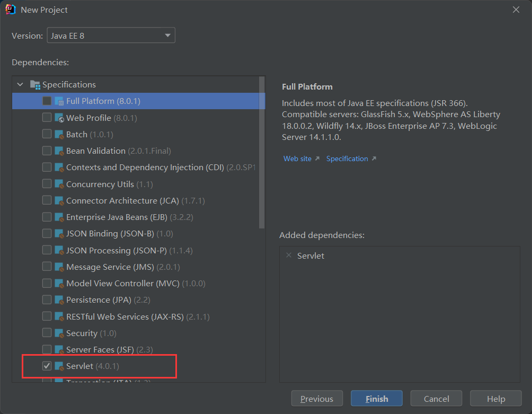Click the IntelliJ IDEA logo icon

click(10, 10)
